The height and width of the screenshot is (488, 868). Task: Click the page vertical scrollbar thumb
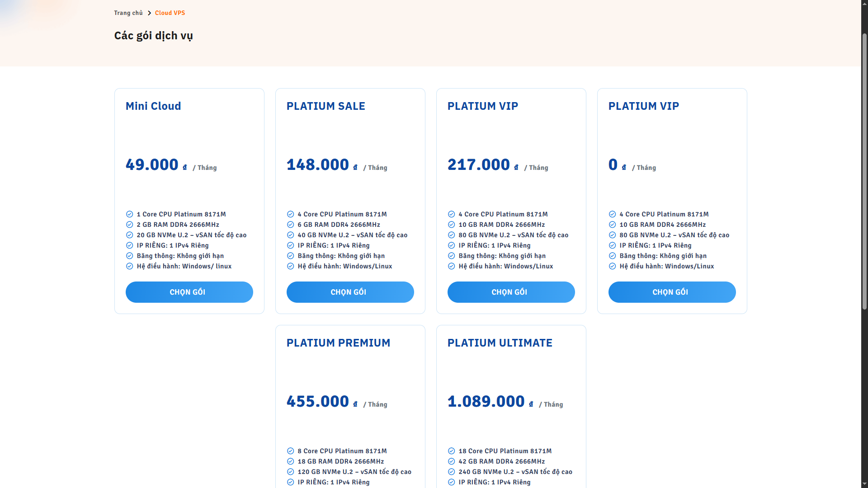(864, 172)
